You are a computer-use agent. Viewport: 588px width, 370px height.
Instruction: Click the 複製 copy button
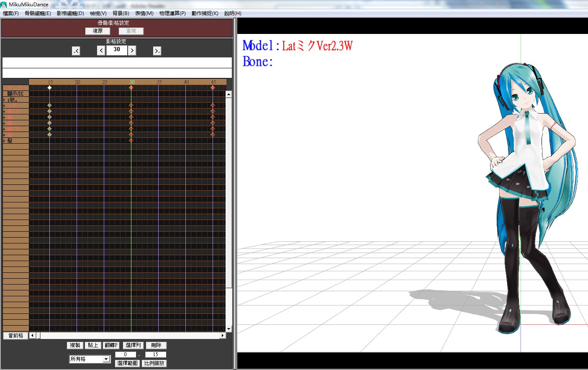coord(75,345)
